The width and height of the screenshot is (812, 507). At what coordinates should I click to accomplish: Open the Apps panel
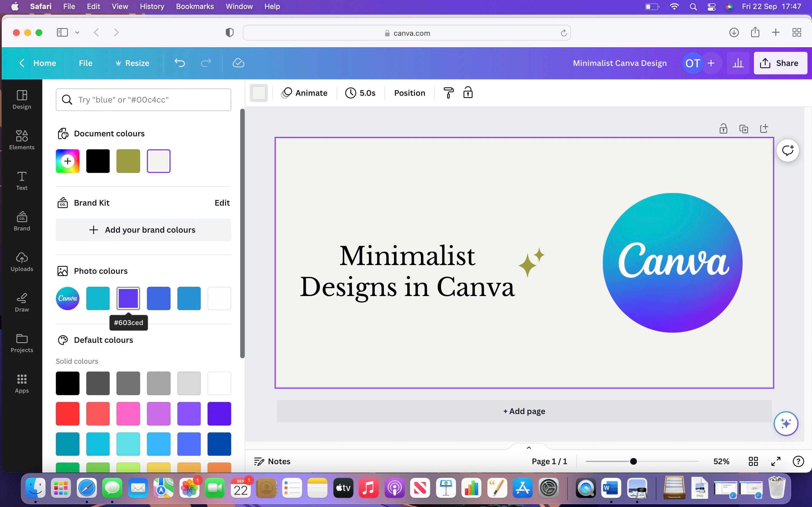coord(21,382)
